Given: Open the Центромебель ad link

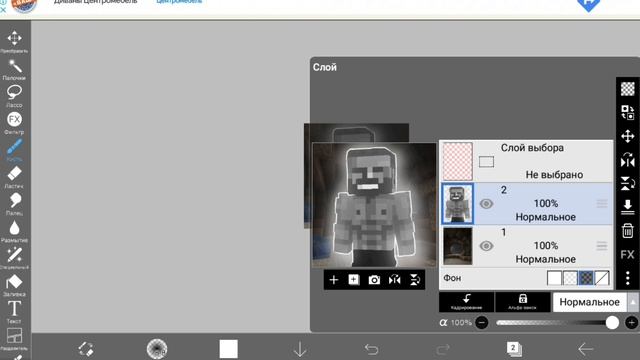Looking at the screenshot, I should [x=179, y=2].
